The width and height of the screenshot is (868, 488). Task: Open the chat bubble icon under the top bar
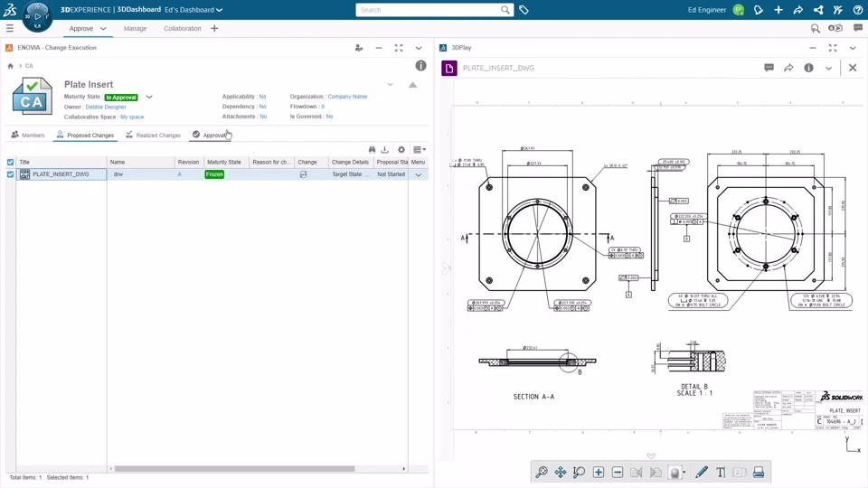tap(858, 28)
